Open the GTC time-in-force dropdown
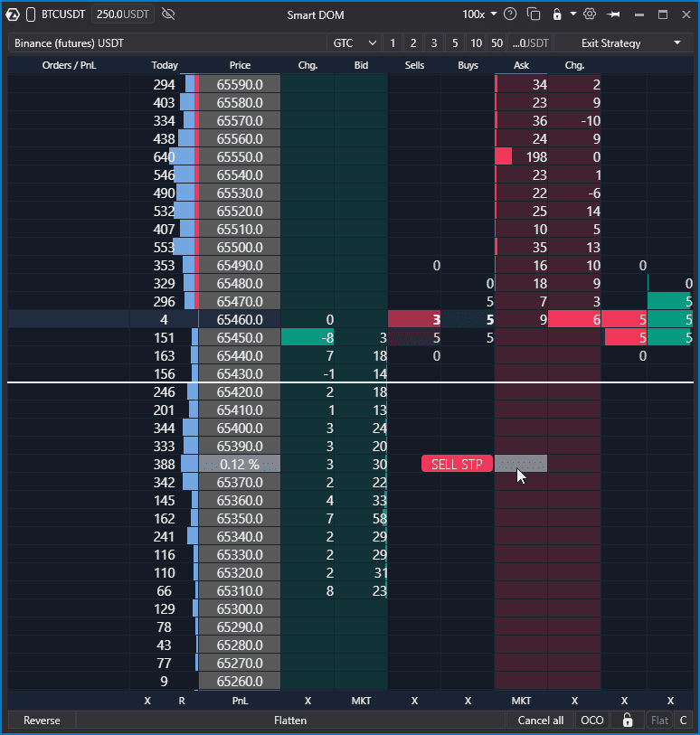Screen dimensions: 700x735 355,43
